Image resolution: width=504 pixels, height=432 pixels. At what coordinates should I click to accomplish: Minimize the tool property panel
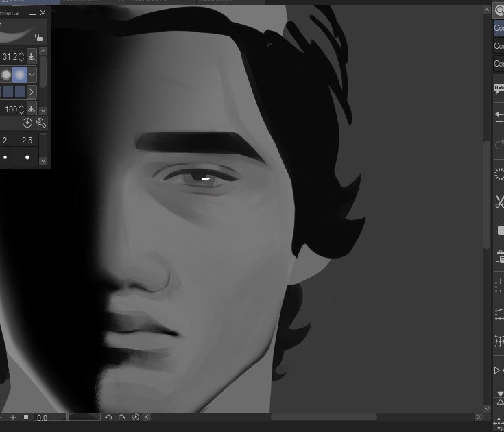point(32,13)
